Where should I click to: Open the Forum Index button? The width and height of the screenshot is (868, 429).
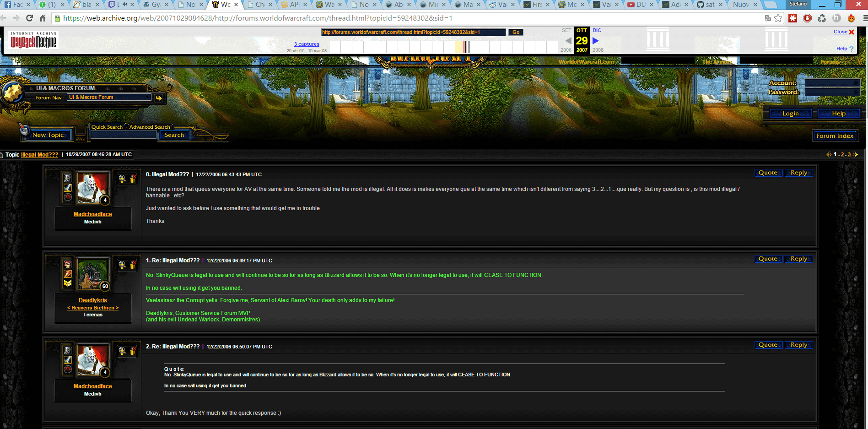(835, 136)
